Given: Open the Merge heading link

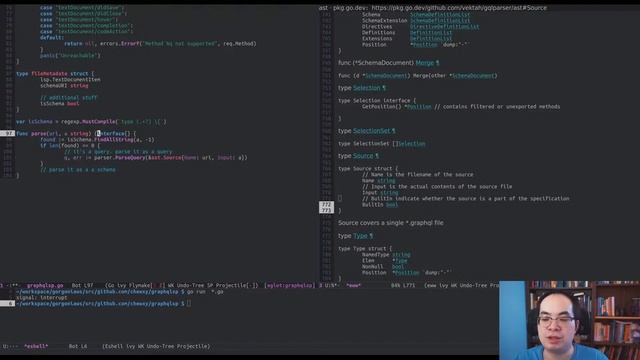Looking at the screenshot, I should [x=427, y=63].
